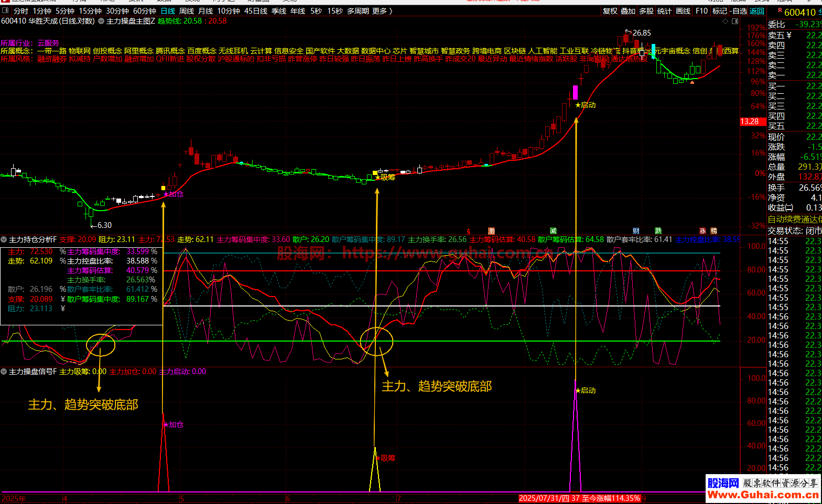Switch to 年线 yearly period

pos(298,10)
